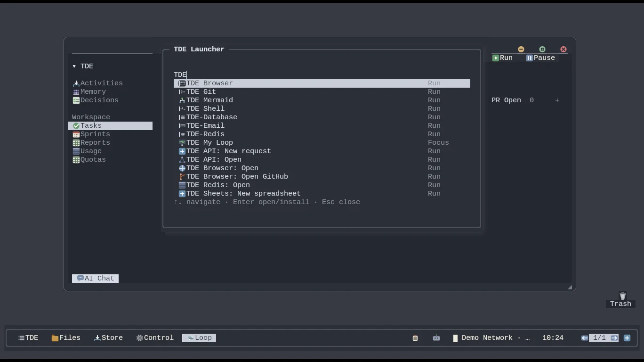Click the Pause button in the toolbar
Screen dimensions: 644x362
(540, 58)
